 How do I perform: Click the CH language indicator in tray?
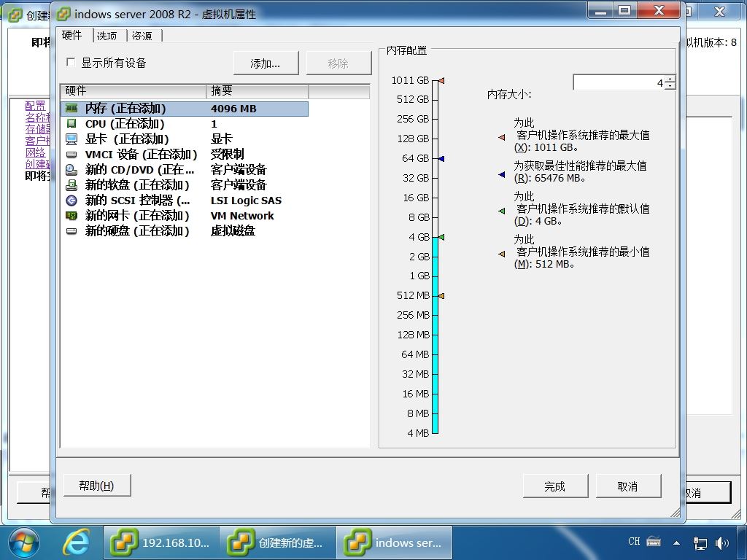[x=634, y=542]
